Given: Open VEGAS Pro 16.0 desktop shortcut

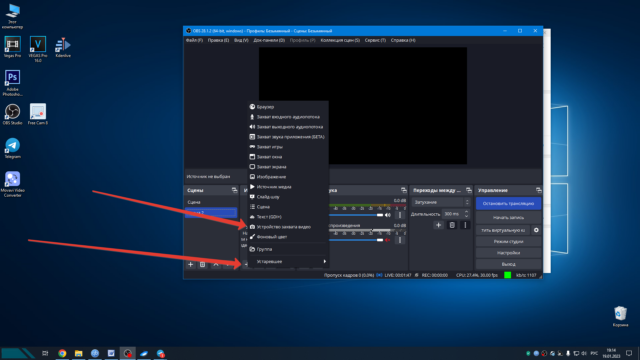Looking at the screenshot, I should click(38, 49).
